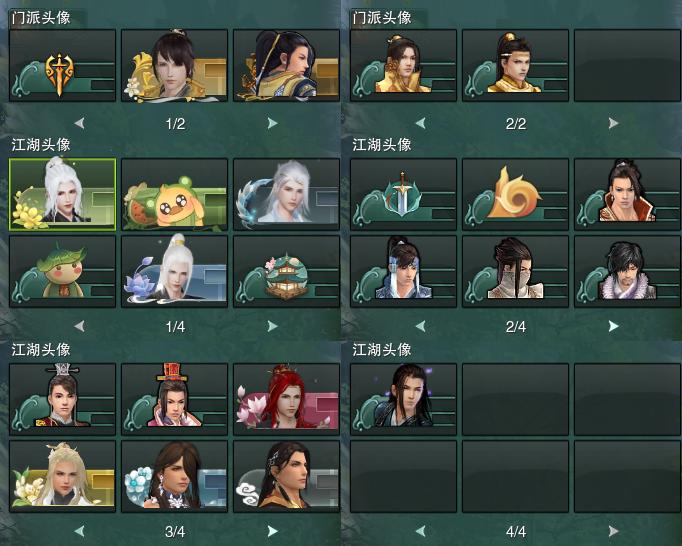This screenshot has height=546, width=682.
Task: Select the red-haired woman with lotus avatar
Action: (x=286, y=399)
